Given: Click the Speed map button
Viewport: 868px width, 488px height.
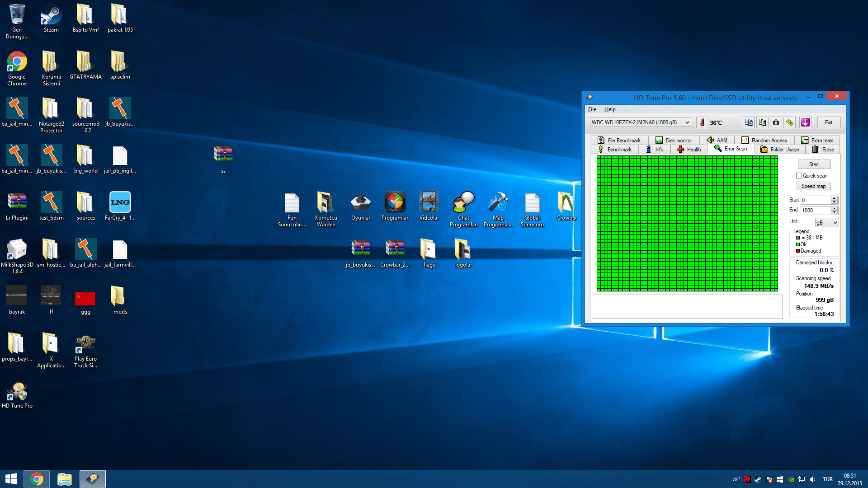Looking at the screenshot, I should pyautogui.click(x=813, y=186).
